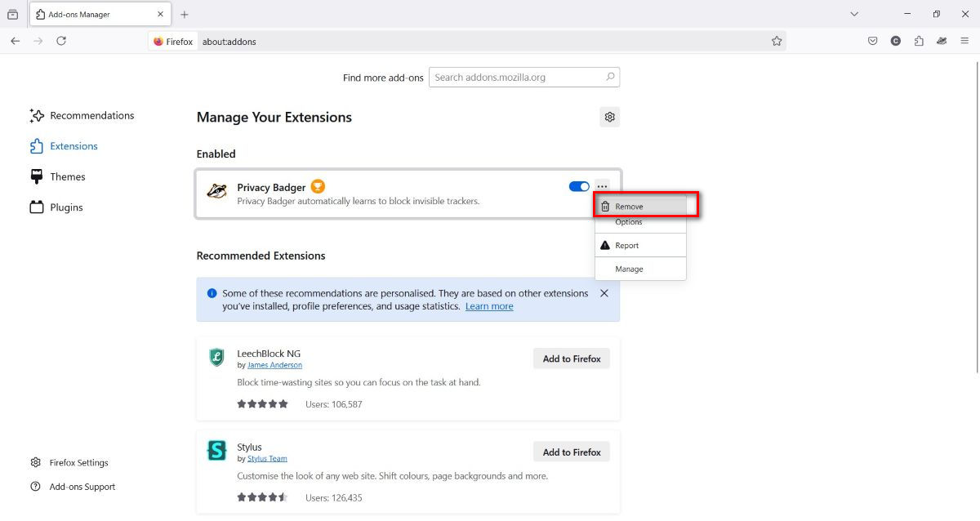Select the Add-ons Manager tab
The width and height of the screenshot is (980, 521).
click(100, 15)
